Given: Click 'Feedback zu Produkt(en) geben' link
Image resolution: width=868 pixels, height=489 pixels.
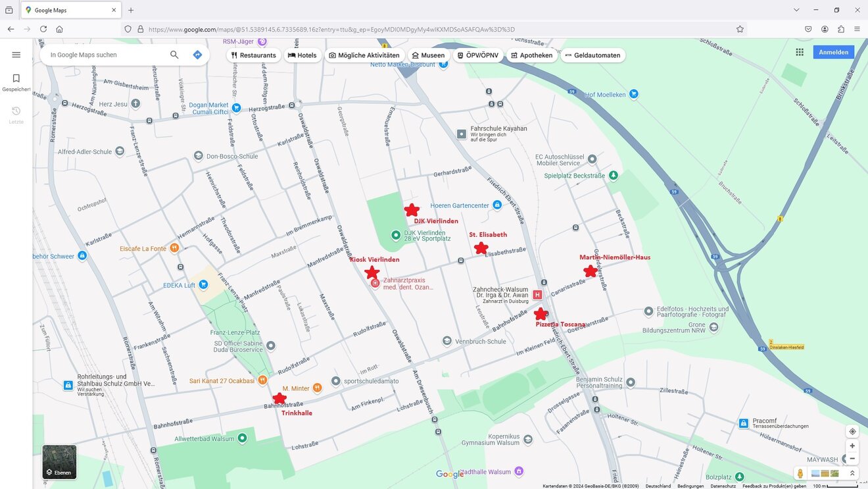Looking at the screenshot, I should click(774, 486).
